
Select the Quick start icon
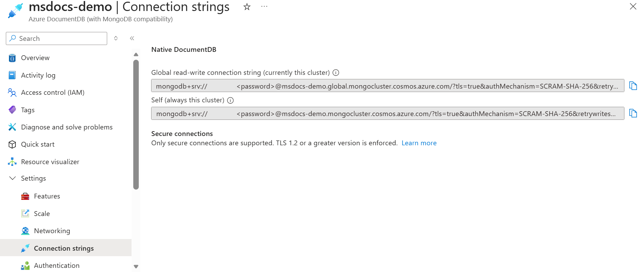coord(12,144)
